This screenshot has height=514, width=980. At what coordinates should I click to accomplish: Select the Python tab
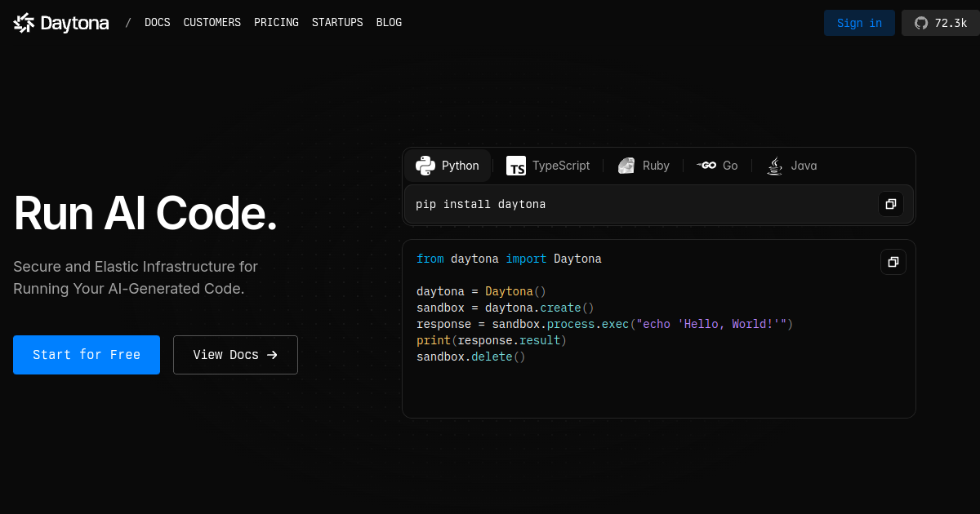tap(448, 166)
